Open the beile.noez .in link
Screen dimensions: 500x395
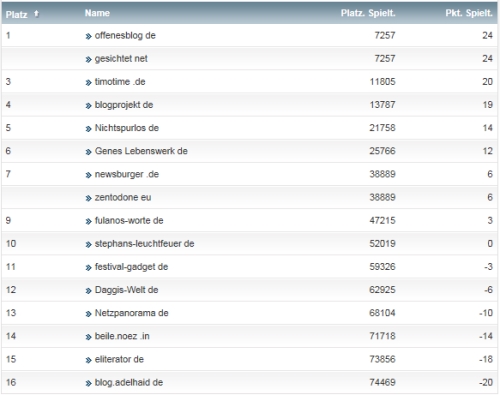pyautogui.click(x=122, y=336)
